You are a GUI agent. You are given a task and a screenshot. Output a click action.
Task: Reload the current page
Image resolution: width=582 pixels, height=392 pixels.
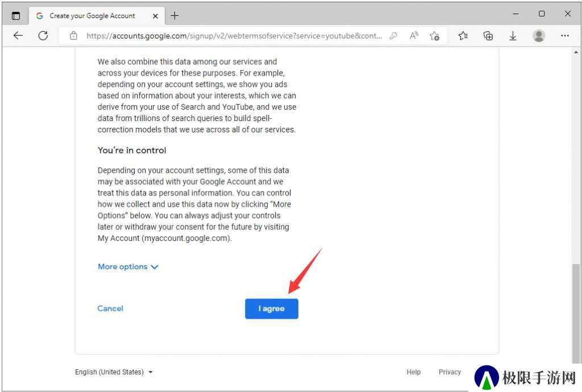(x=43, y=36)
